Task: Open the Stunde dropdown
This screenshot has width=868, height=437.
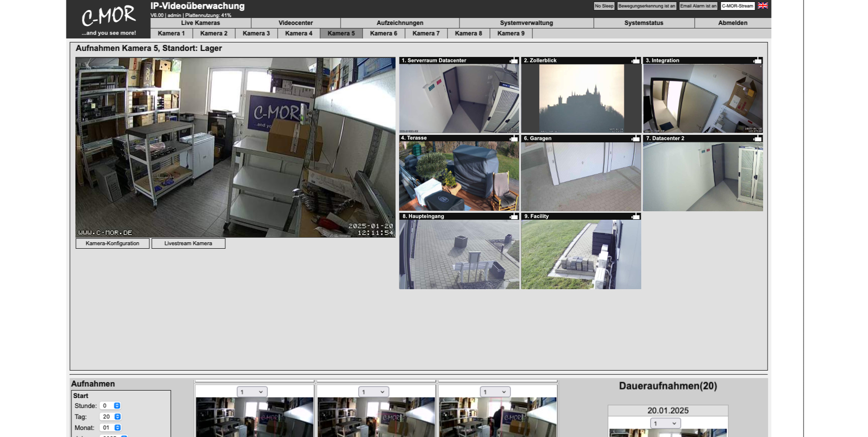Action: click(x=110, y=406)
